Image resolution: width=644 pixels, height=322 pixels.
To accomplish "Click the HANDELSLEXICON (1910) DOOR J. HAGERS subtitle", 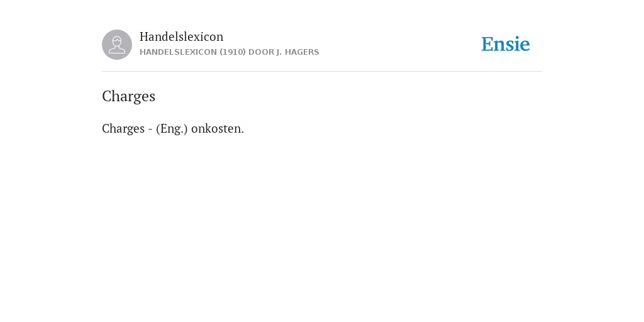I will tap(229, 52).
